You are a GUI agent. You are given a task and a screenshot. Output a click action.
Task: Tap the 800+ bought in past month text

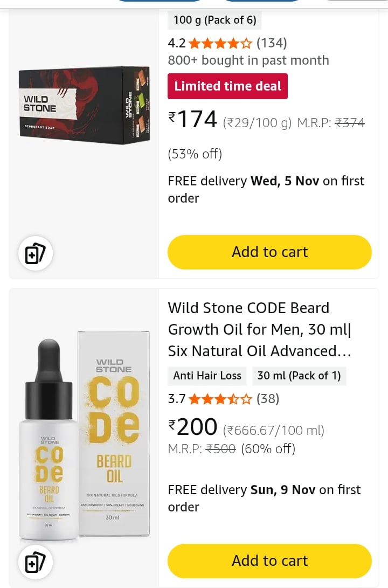248,60
